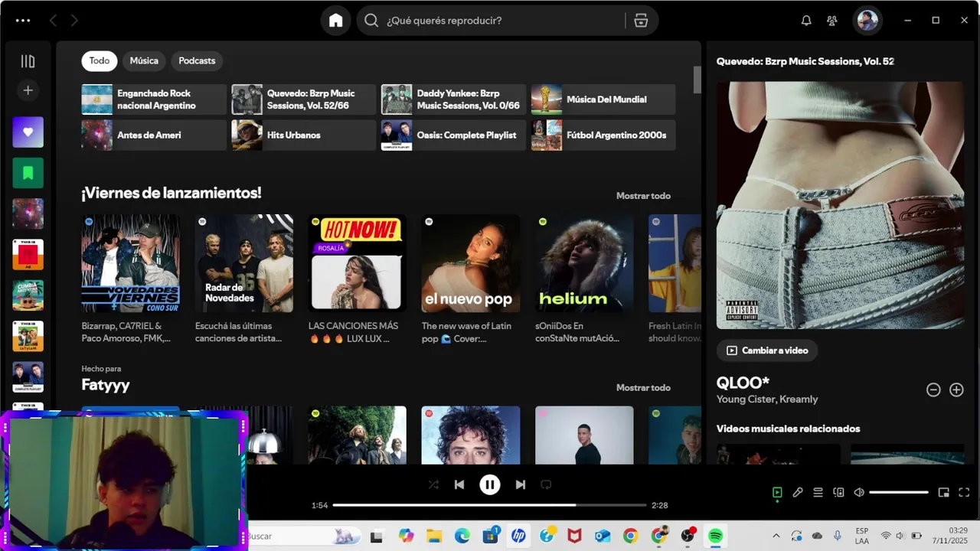The image size is (980, 551).
Task: Show all Viernes de lanzamientos
Action: click(x=643, y=196)
